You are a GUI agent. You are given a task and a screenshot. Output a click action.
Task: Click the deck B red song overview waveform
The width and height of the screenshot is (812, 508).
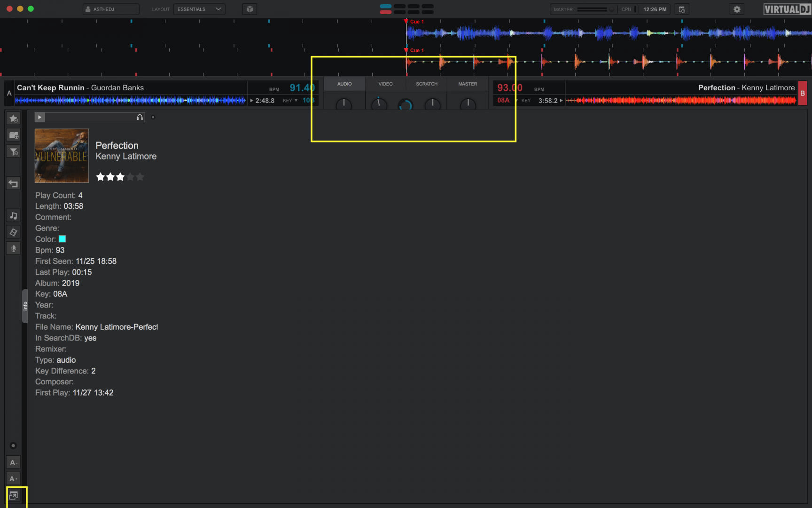pos(681,100)
